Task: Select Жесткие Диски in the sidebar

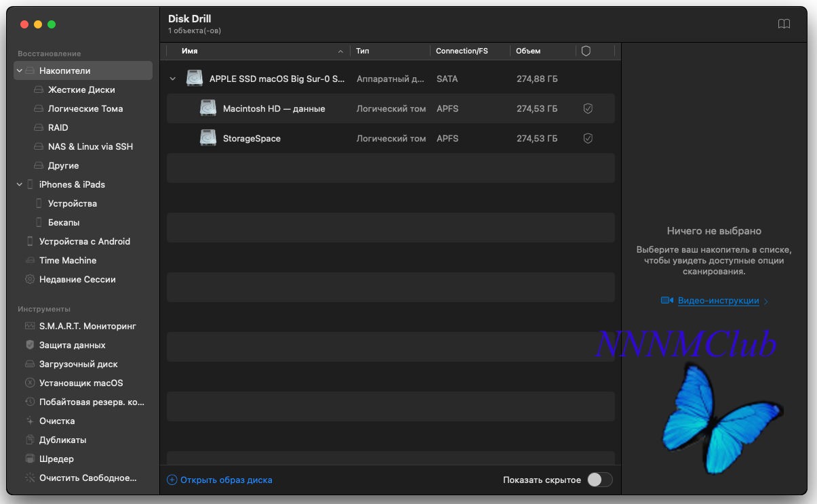Action: pos(81,89)
